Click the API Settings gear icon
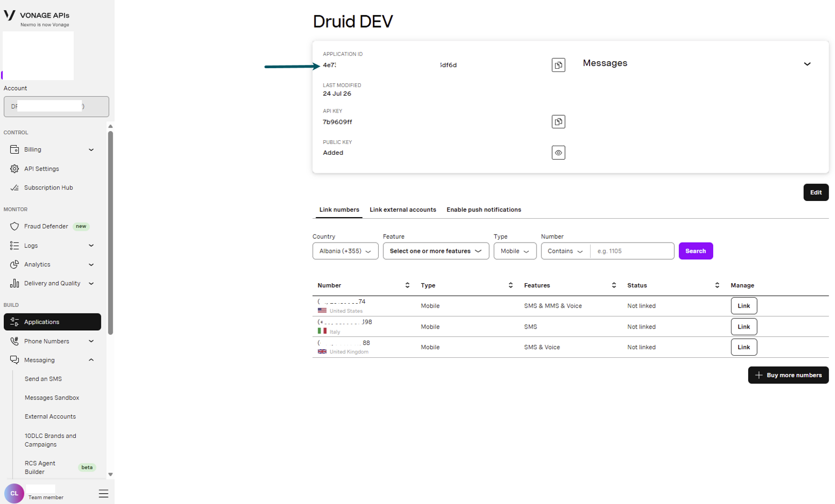Viewport: 835px width, 504px height. pyautogui.click(x=15, y=169)
